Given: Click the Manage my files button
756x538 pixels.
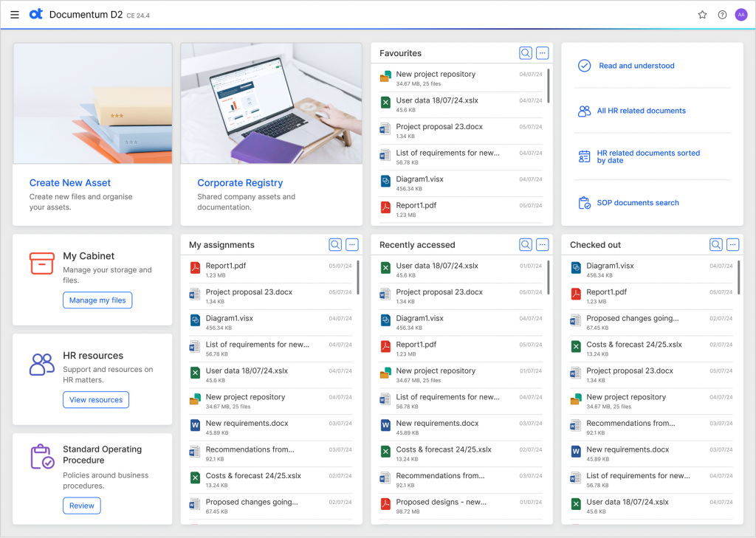Looking at the screenshot, I should tap(97, 300).
